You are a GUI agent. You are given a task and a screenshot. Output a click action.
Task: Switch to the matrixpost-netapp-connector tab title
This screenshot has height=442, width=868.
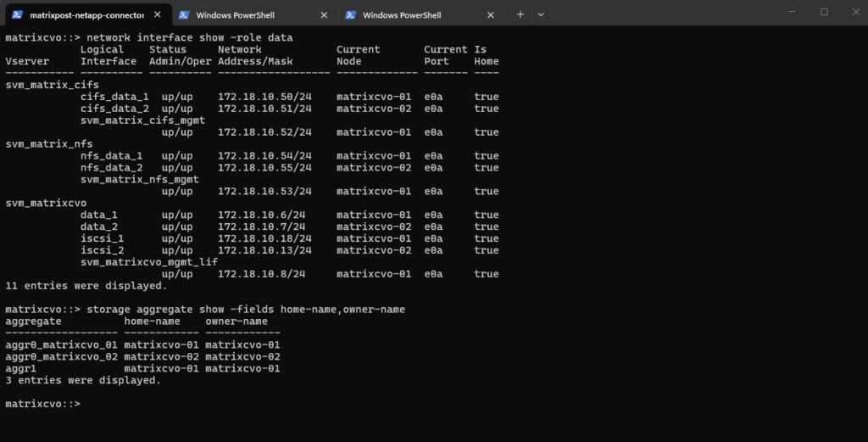click(x=86, y=14)
